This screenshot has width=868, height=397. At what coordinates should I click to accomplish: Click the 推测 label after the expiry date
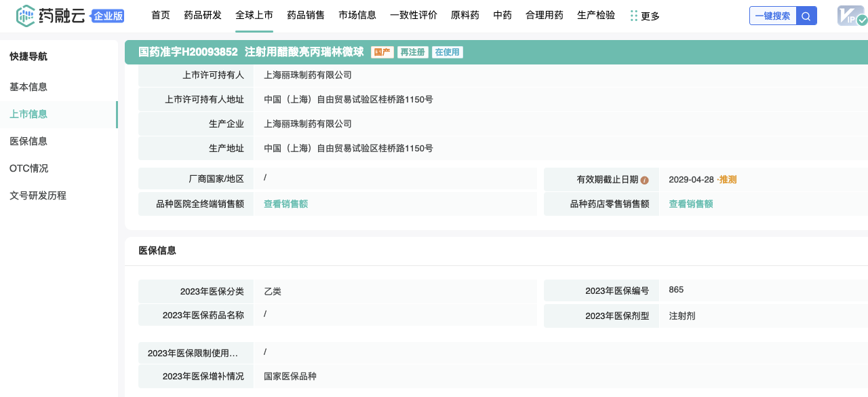[x=728, y=180]
